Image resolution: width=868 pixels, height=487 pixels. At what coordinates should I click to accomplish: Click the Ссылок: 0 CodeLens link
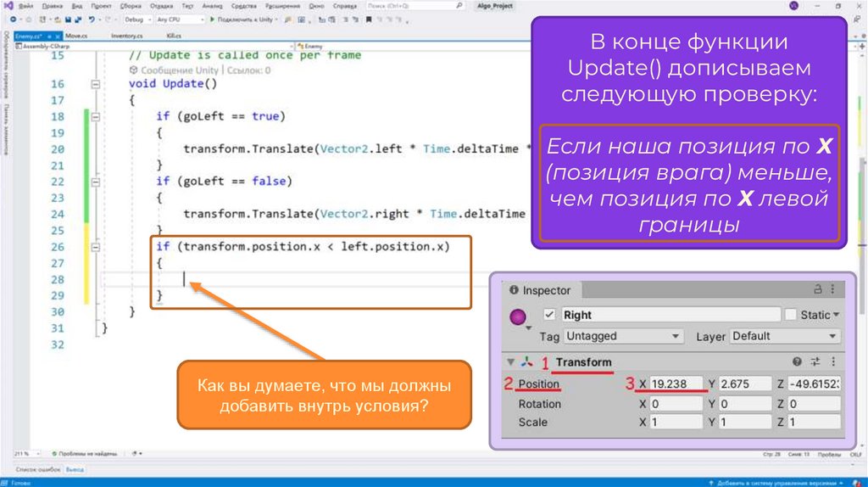(248, 70)
